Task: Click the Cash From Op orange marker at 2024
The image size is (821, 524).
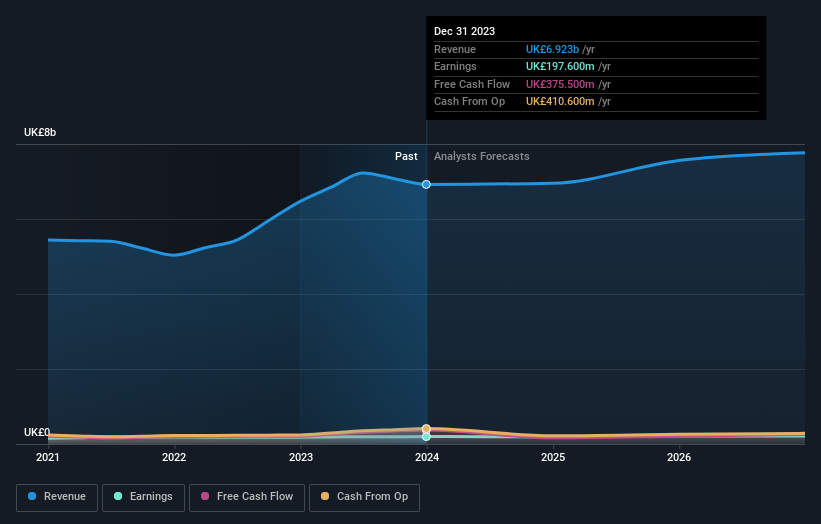Action: (426, 429)
